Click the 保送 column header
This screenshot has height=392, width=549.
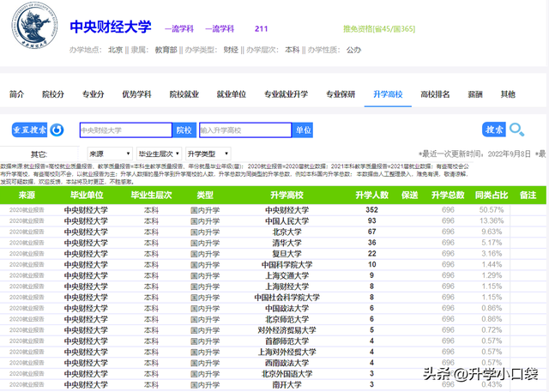(x=410, y=196)
